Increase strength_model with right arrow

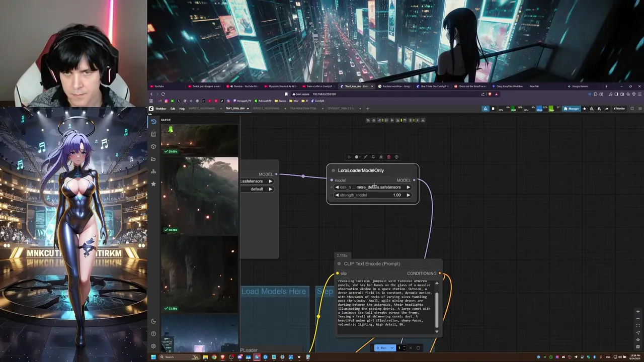[409, 195]
